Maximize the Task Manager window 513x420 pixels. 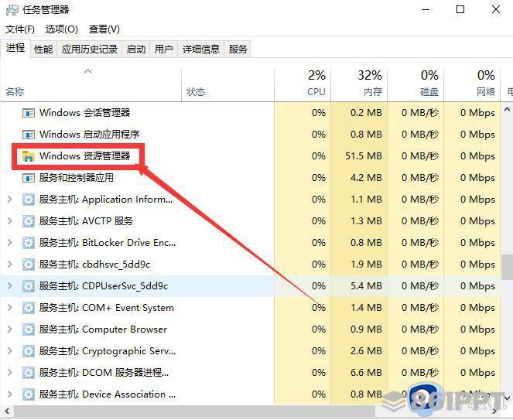point(460,9)
